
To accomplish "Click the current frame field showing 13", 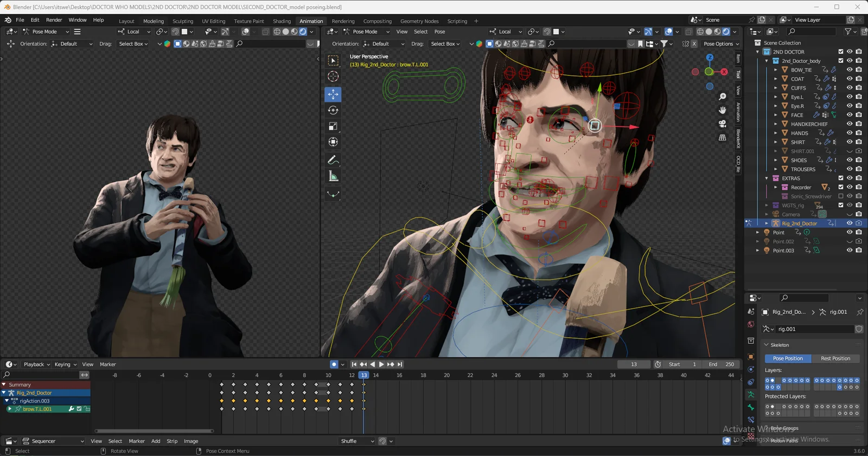I will [634, 364].
